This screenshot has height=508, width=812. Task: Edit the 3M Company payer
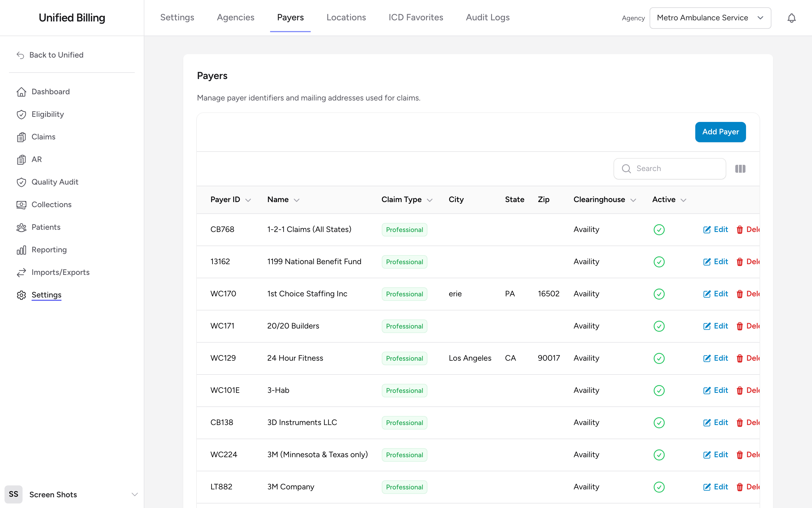[x=715, y=487]
